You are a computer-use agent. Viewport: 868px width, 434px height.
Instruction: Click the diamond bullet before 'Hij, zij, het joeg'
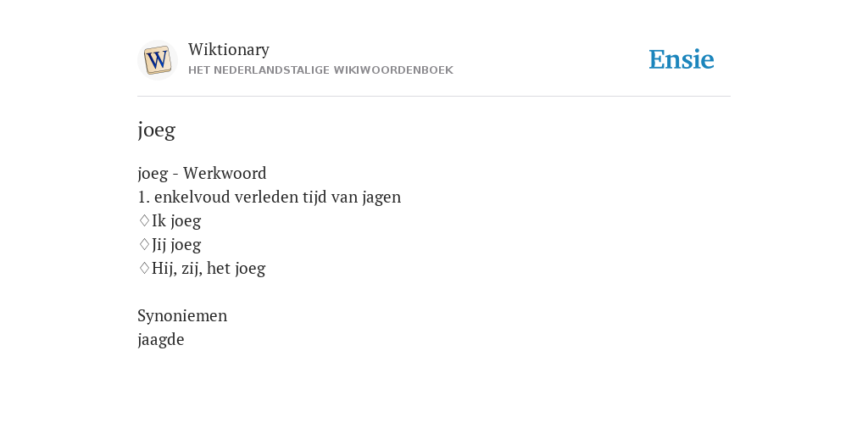click(x=144, y=268)
